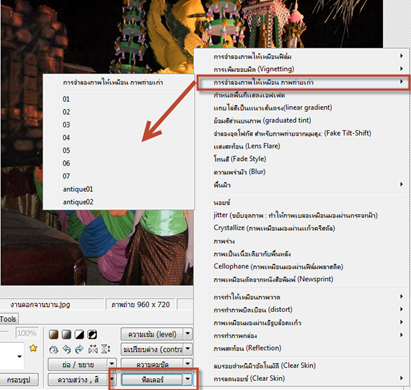Choose automatic blemish removal Clear Skin entry
The height and width of the screenshot is (390, 411).
point(265,365)
